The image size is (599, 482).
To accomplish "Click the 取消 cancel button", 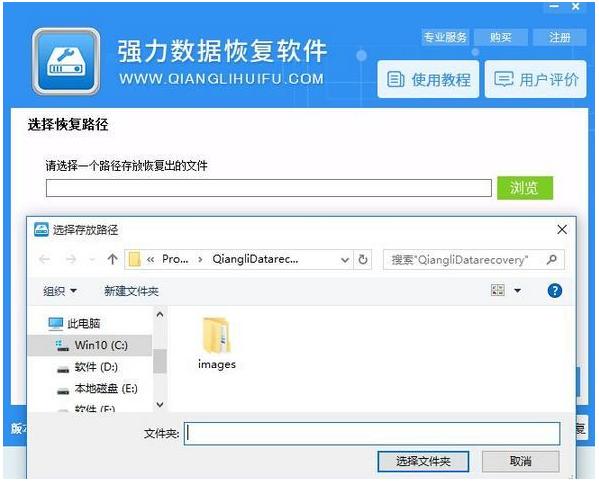I will [521, 461].
